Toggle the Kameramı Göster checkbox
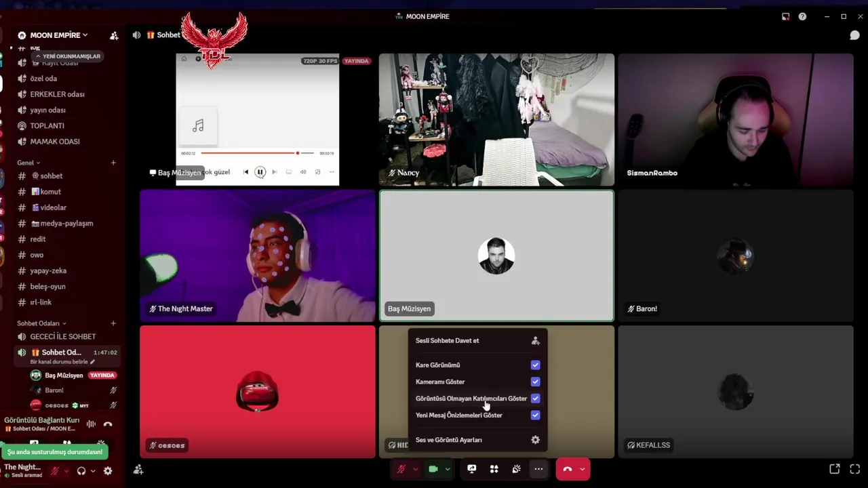Viewport: 868px width, 488px height. [x=535, y=382]
